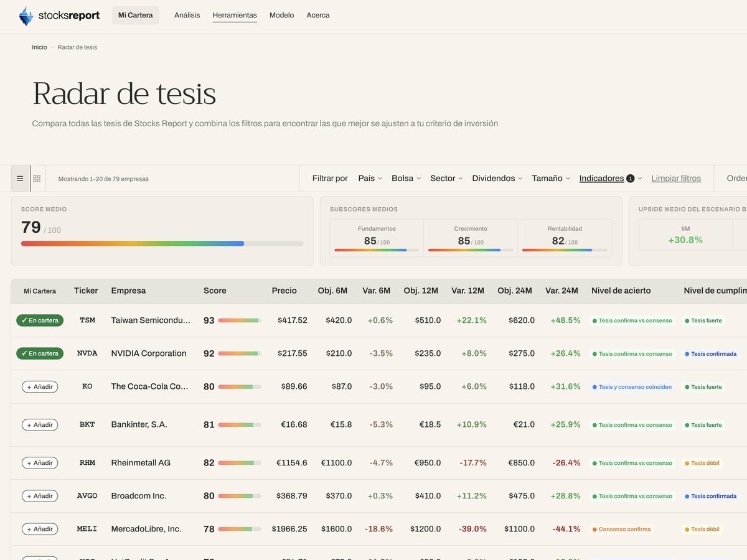The width and height of the screenshot is (747, 560).
Task: Expand the Sector filter dropdown
Action: [446, 179]
